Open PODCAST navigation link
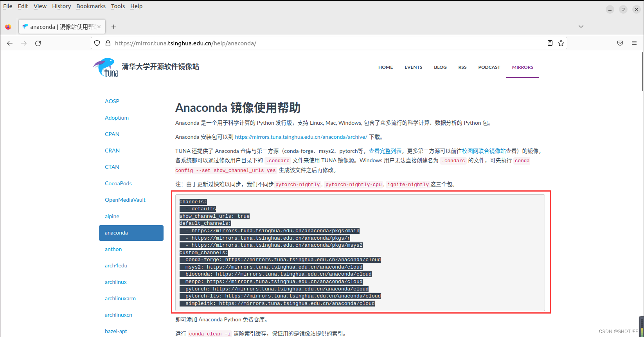 point(489,67)
